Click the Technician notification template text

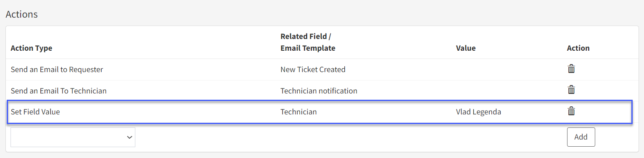(319, 91)
